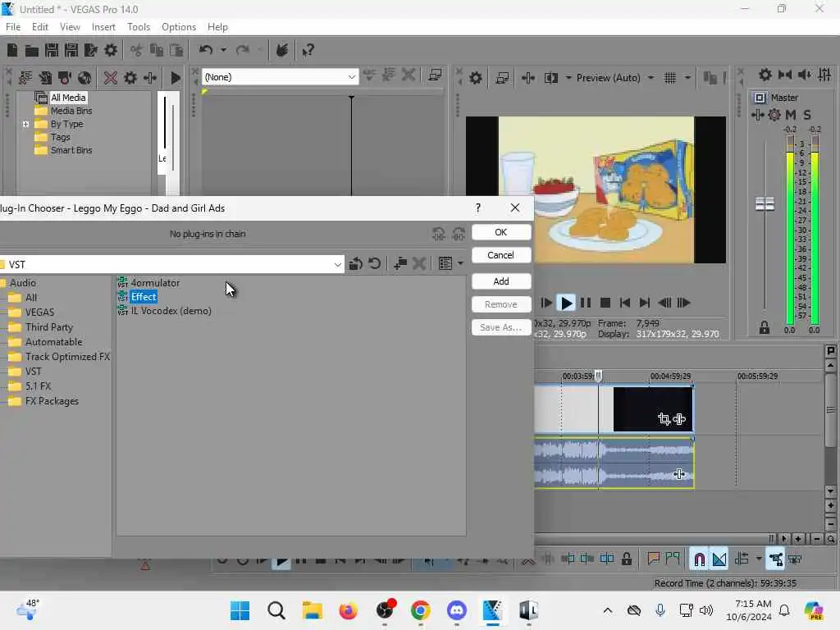This screenshot has width=840, height=630.
Task: Click the Get Media from Web globe icon
Action: [84, 78]
